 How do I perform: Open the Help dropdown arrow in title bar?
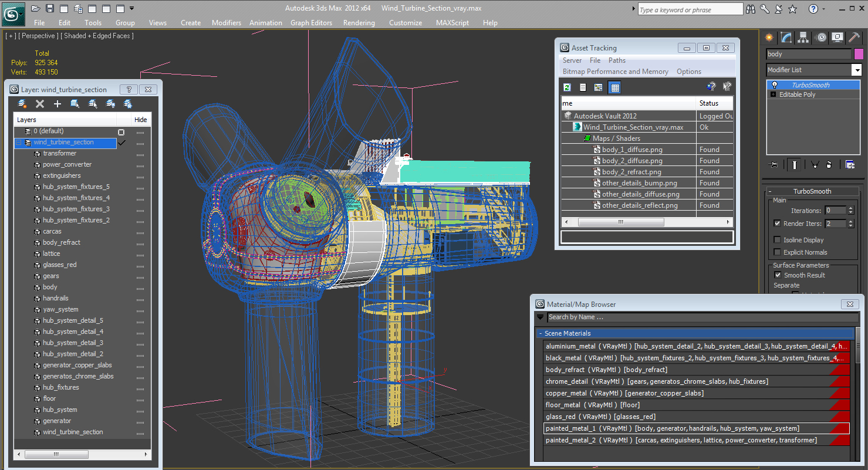point(824,9)
